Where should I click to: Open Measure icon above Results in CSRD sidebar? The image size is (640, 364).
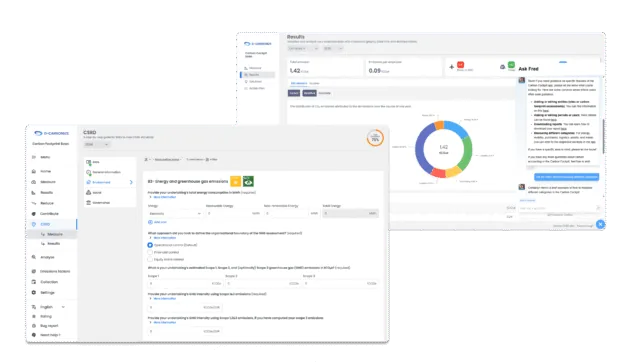[34, 182]
